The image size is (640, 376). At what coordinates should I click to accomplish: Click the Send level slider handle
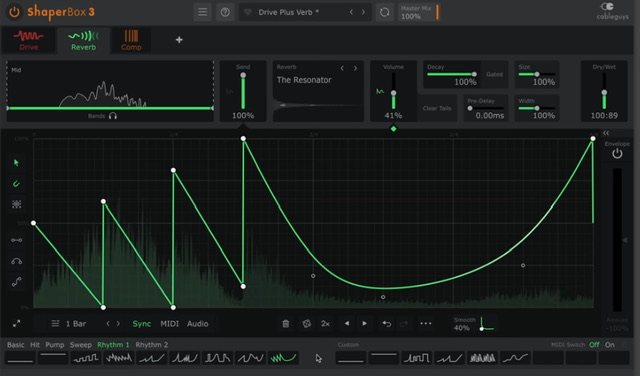[243, 75]
